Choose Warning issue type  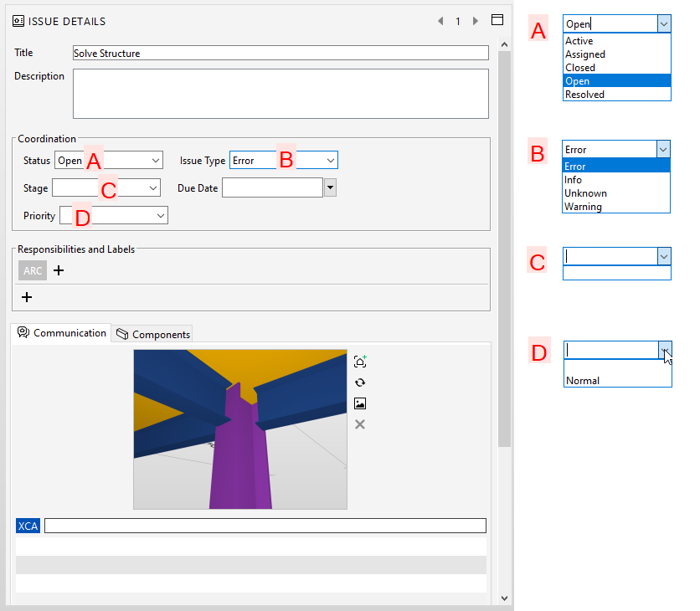[x=616, y=206]
